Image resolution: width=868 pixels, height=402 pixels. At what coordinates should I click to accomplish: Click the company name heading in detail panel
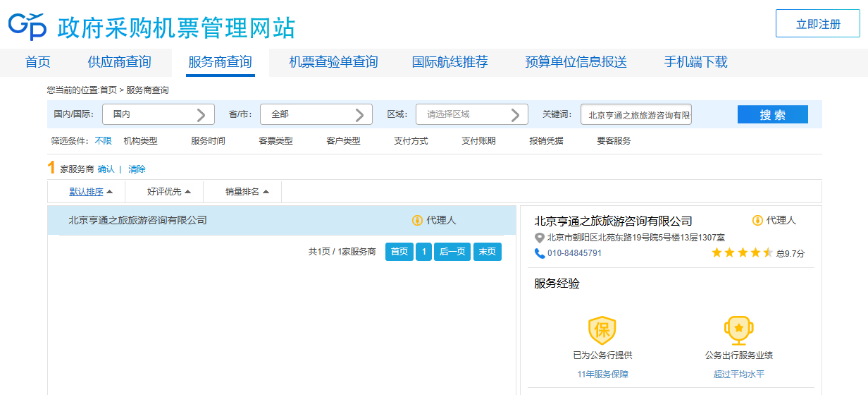(x=613, y=221)
